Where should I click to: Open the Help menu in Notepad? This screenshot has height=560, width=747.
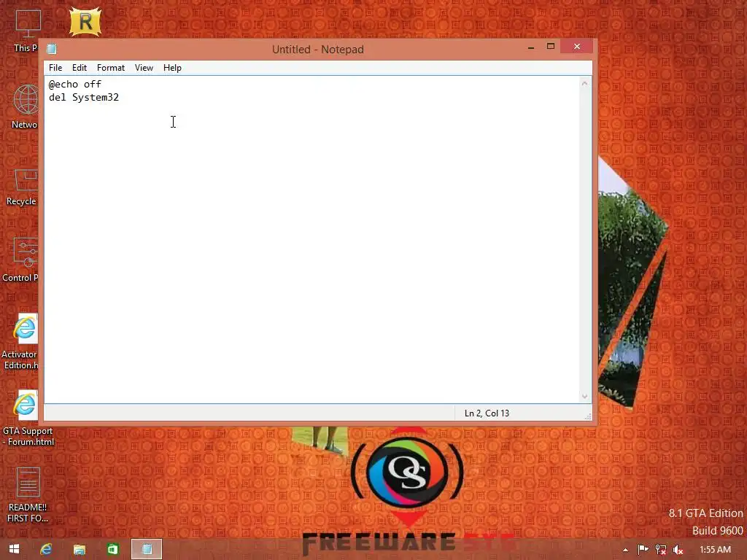[172, 68]
